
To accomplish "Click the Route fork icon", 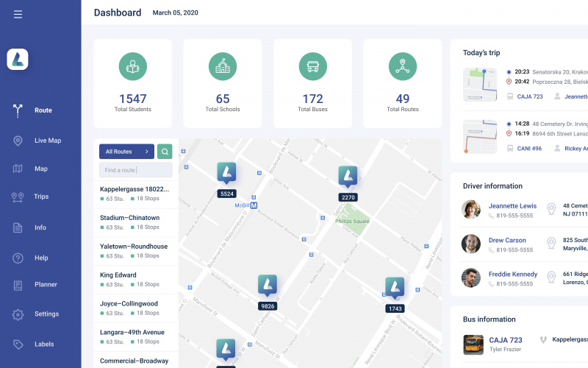I will click(x=18, y=111).
